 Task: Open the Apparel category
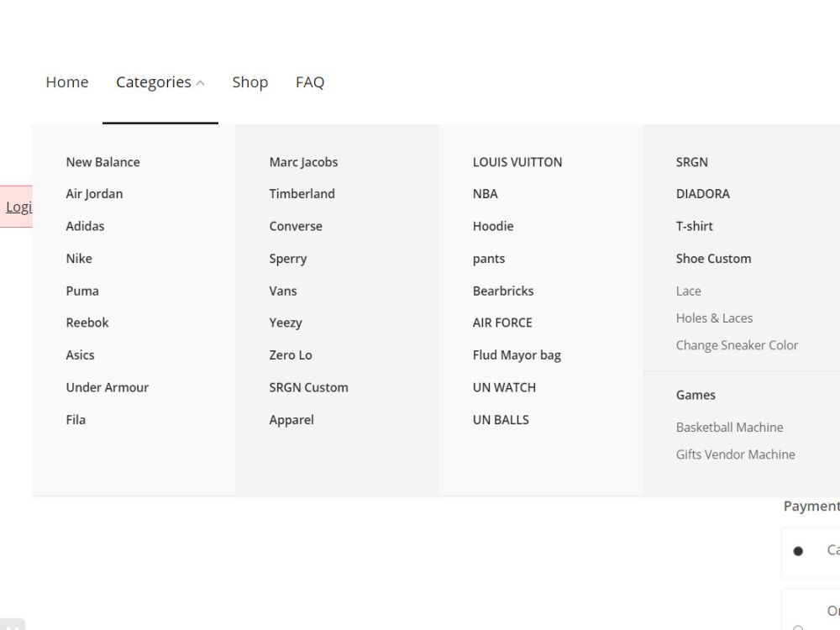point(291,420)
